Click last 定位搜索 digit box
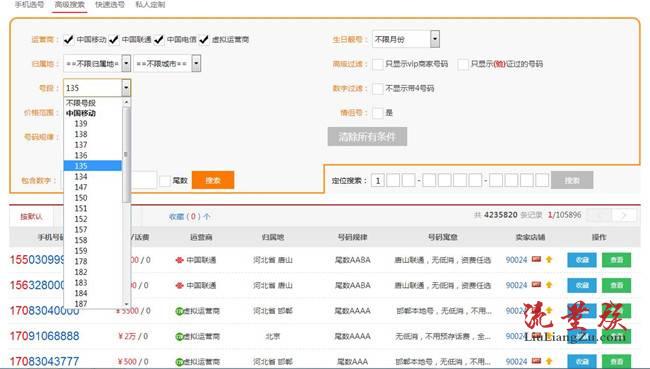The image size is (650, 369). (542, 181)
